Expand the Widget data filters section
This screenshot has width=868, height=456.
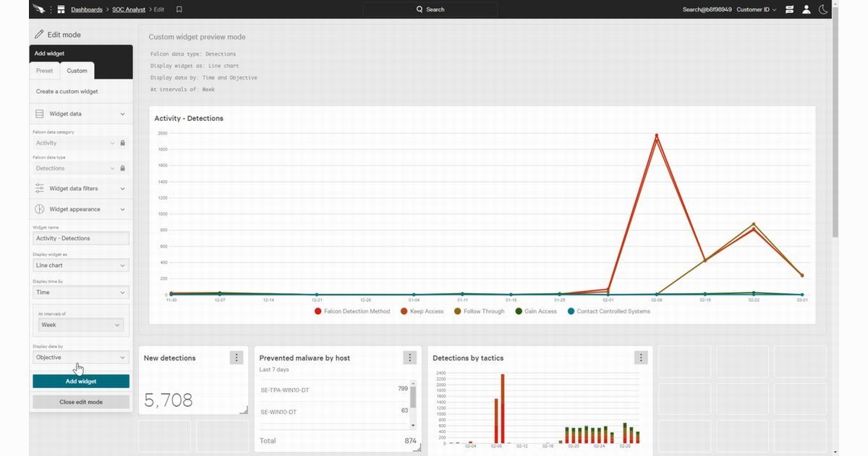[80, 188]
